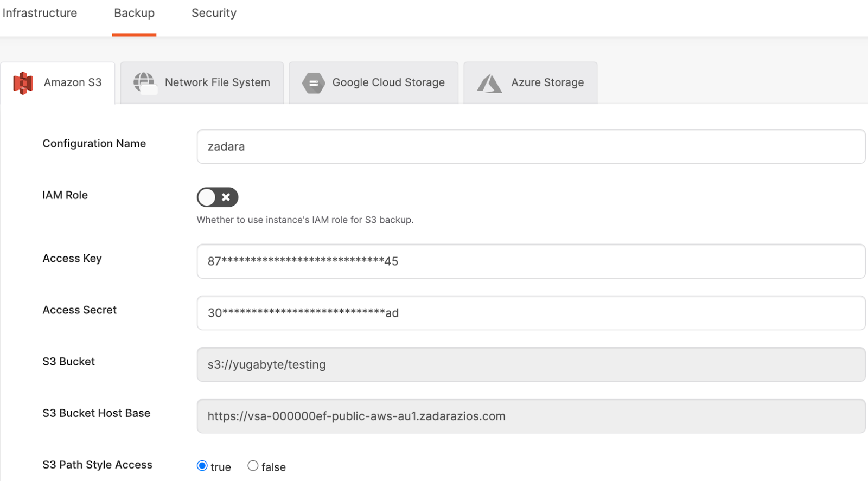Open Google Cloud Storage tab label
868x481 pixels.
pos(388,82)
